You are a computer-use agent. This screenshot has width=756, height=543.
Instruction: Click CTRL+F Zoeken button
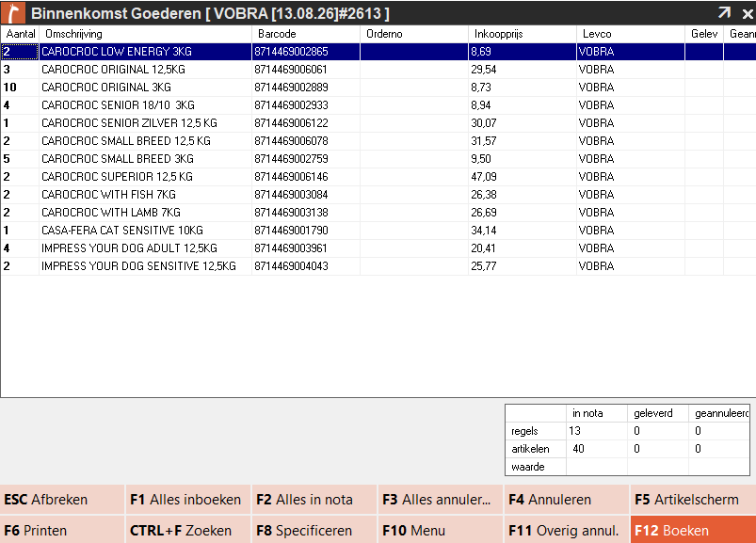point(188,530)
